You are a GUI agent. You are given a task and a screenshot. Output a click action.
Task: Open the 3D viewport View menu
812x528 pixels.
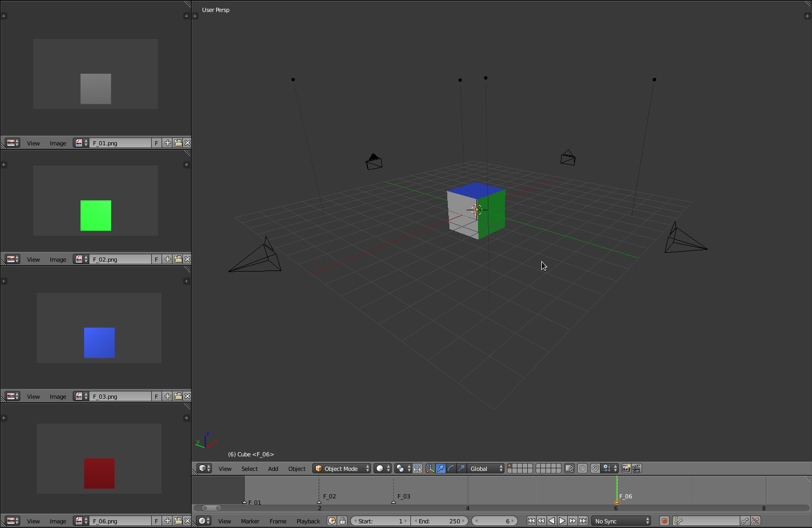click(225, 469)
